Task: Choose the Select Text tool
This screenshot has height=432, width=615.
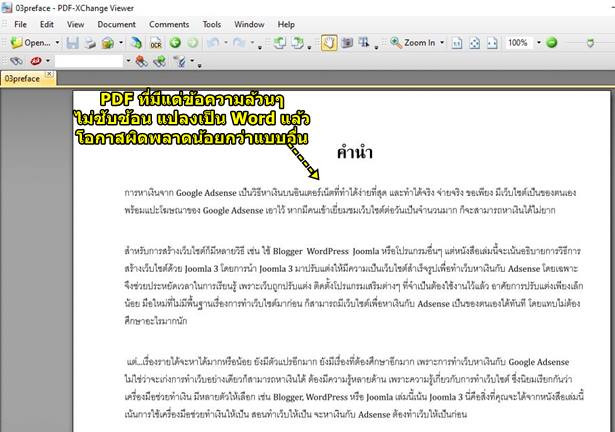Action: [364, 42]
